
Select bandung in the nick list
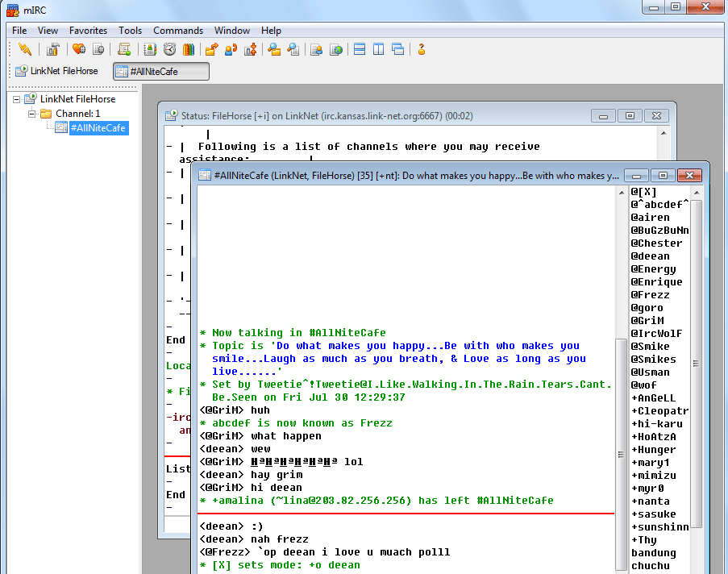pyautogui.click(x=653, y=553)
